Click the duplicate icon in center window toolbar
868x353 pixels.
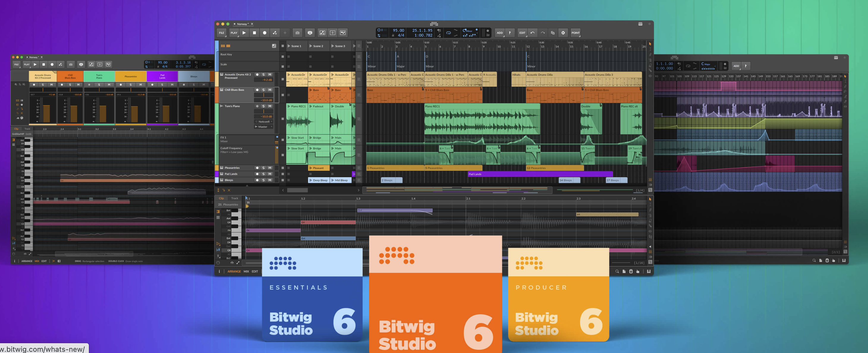click(x=553, y=33)
